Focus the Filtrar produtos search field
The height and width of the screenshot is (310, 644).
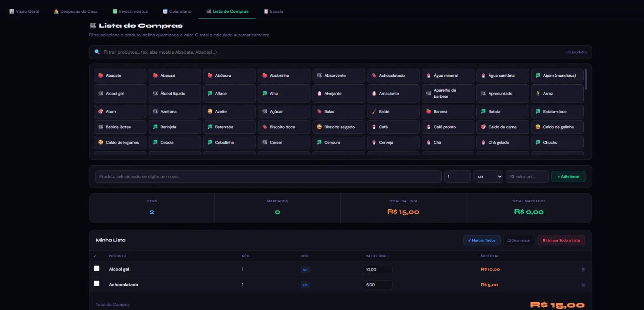341,52
